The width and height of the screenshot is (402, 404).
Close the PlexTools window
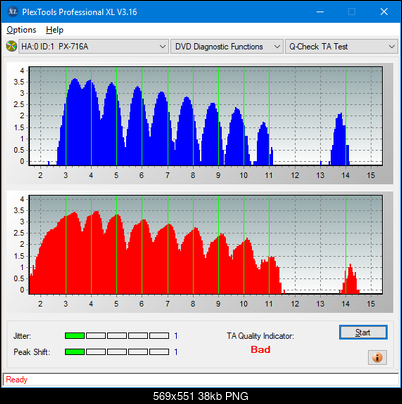384,12
